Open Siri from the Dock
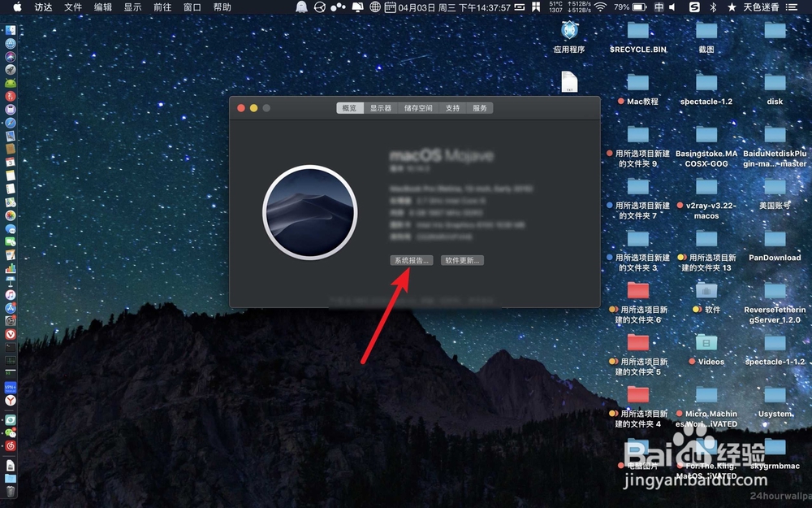The image size is (812, 508). [x=11, y=57]
